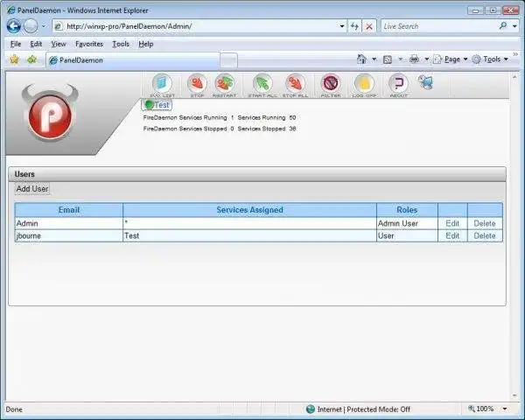
Task: Click the 100% zoom level button
Action: pyautogui.click(x=480, y=409)
